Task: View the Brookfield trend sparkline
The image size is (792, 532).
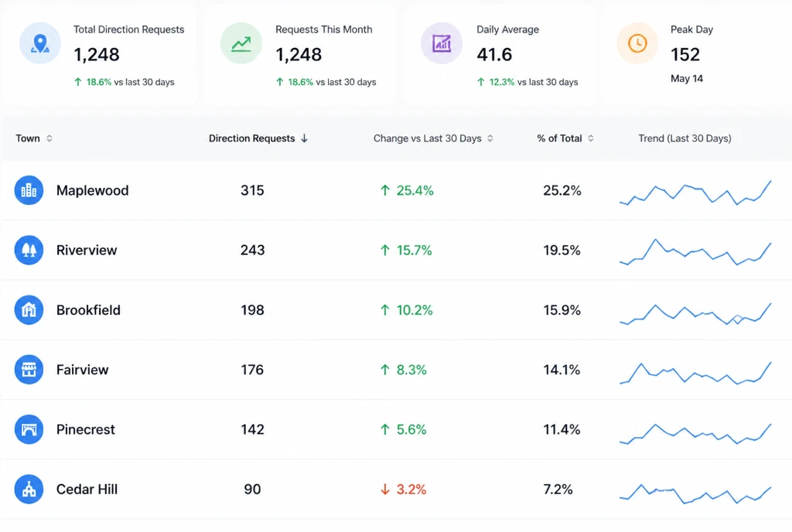Action: tap(695, 313)
